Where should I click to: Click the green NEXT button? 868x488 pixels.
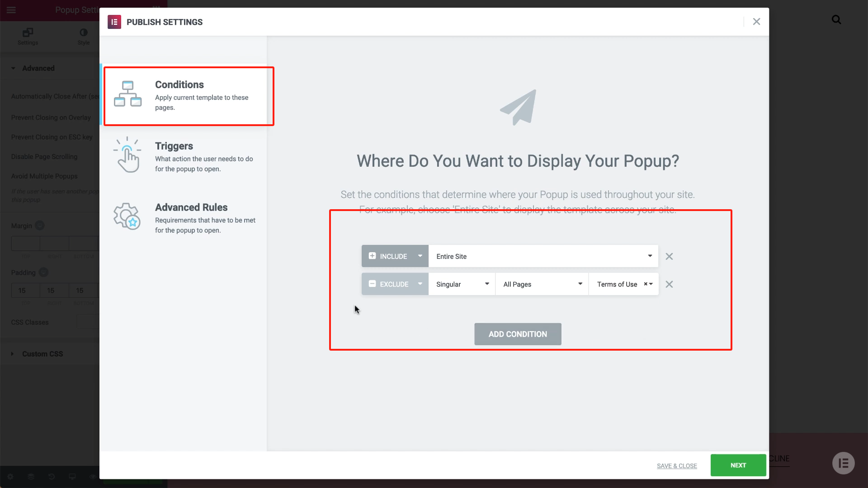tap(738, 465)
